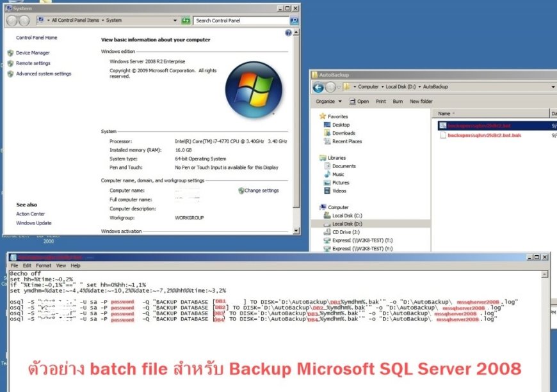The image size is (557, 392).
Task: Open the Name column sort dropdown
Action: (454, 114)
